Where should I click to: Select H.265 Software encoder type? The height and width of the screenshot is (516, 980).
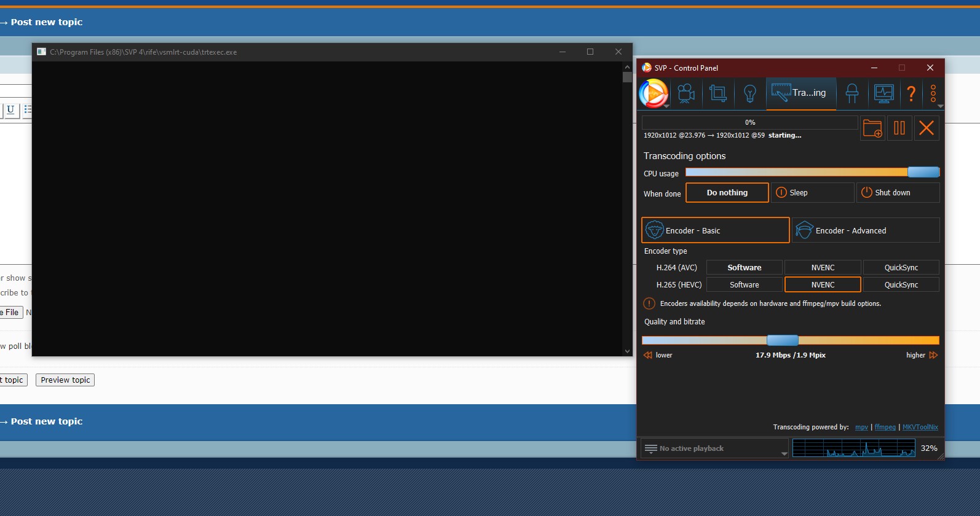pos(744,284)
